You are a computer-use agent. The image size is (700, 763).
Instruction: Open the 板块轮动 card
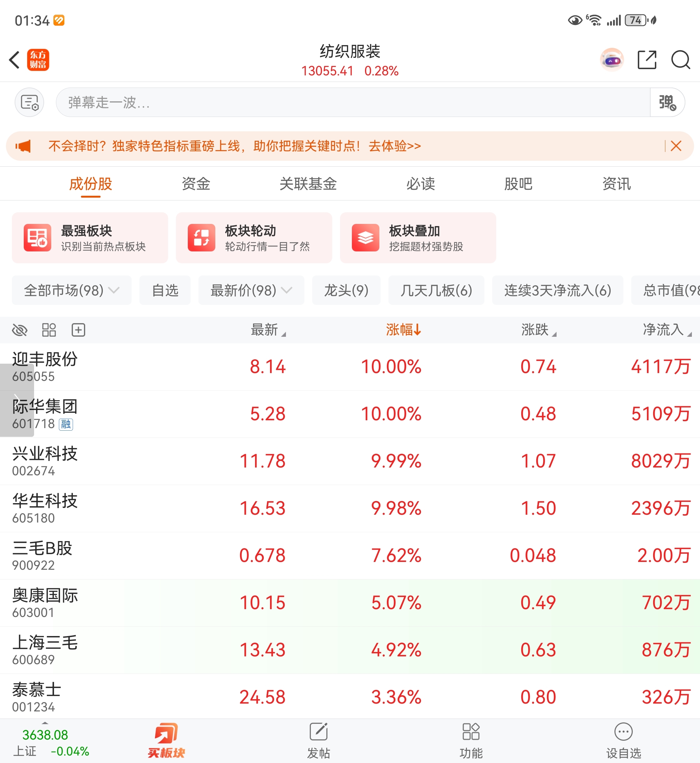pyautogui.click(x=254, y=238)
